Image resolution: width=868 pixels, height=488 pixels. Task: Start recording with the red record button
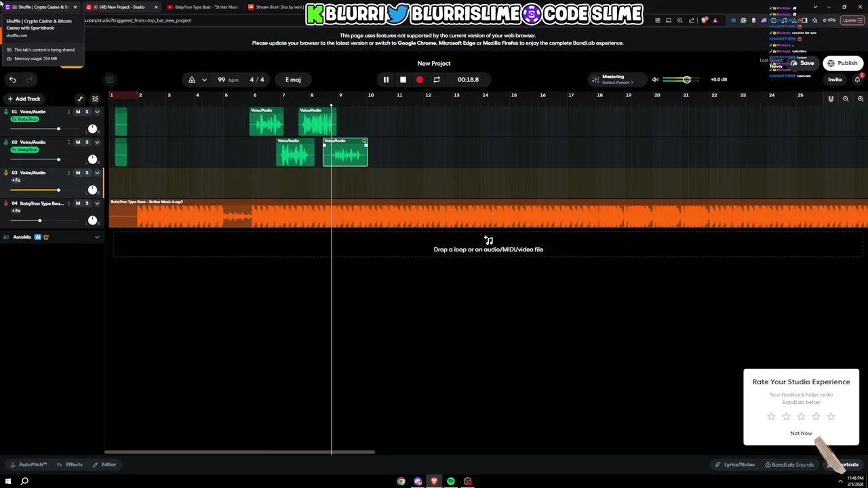click(x=420, y=80)
